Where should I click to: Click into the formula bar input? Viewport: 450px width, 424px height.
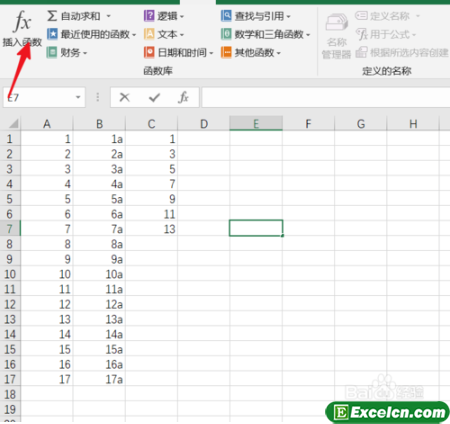326,97
